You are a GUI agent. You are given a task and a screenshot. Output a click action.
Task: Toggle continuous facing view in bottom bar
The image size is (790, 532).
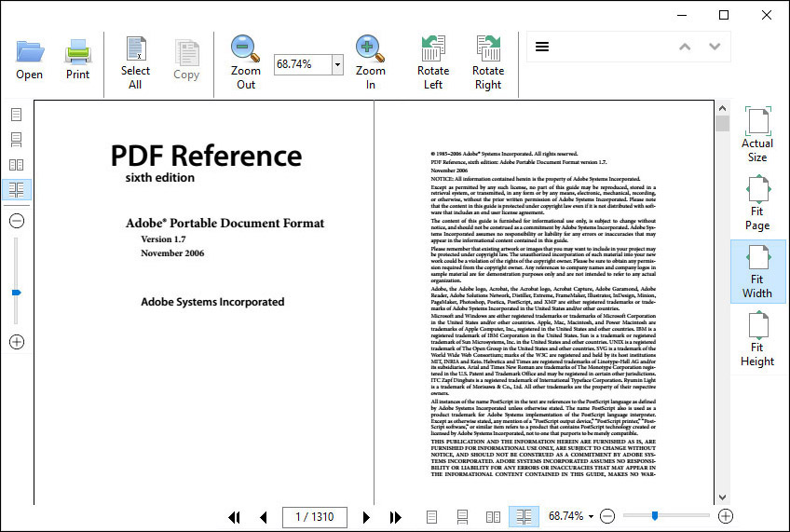coord(524,517)
